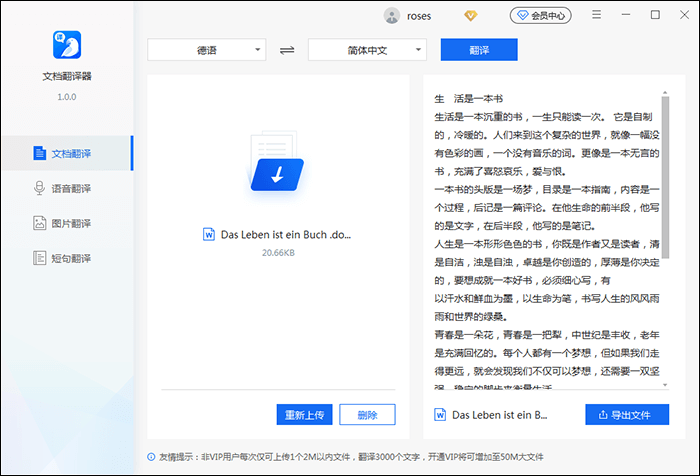Click the gold VIP diamond badge

pos(470,16)
